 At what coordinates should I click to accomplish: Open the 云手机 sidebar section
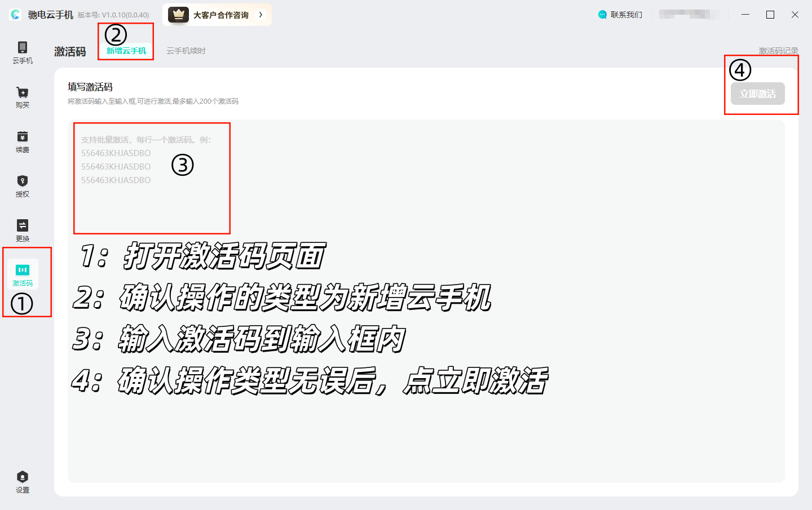[23, 52]
